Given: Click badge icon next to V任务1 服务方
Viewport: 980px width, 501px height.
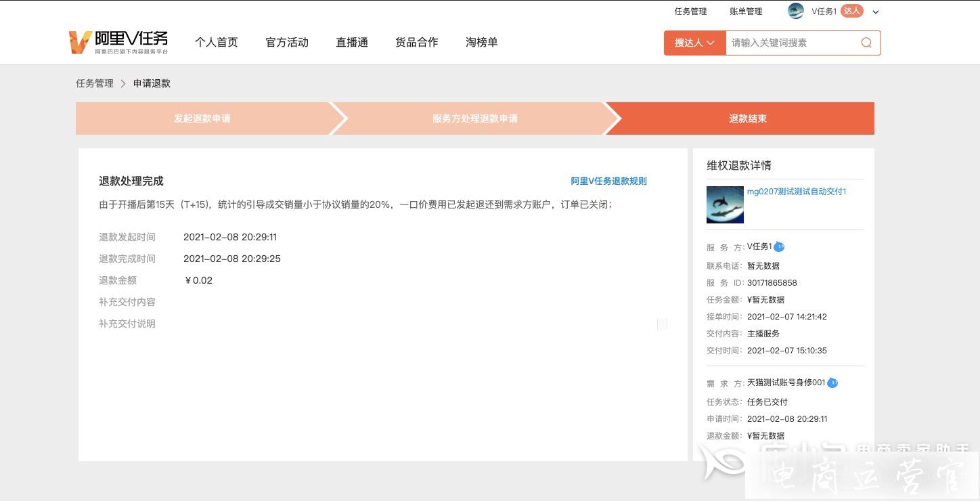Looking at the screenshot, I should [779, 246].
